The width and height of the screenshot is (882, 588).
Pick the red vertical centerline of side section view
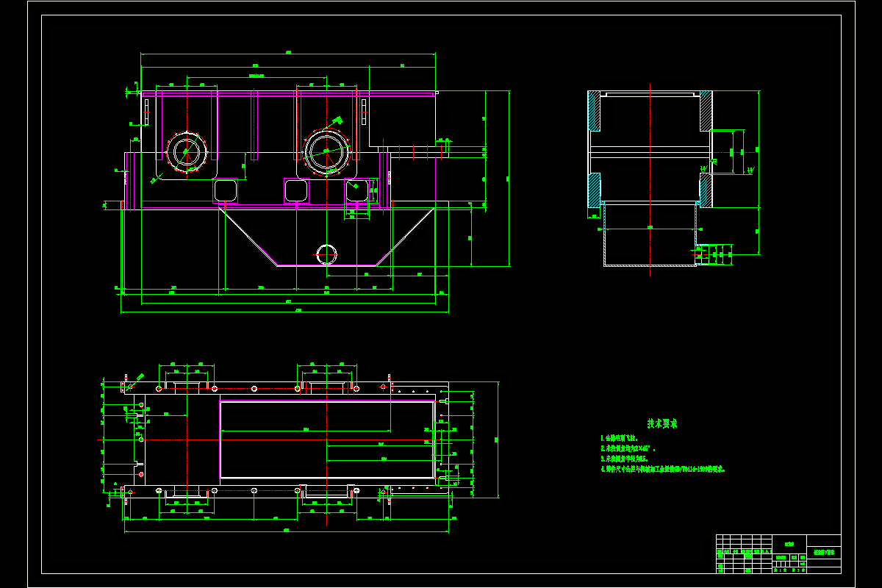coord(650,179)
